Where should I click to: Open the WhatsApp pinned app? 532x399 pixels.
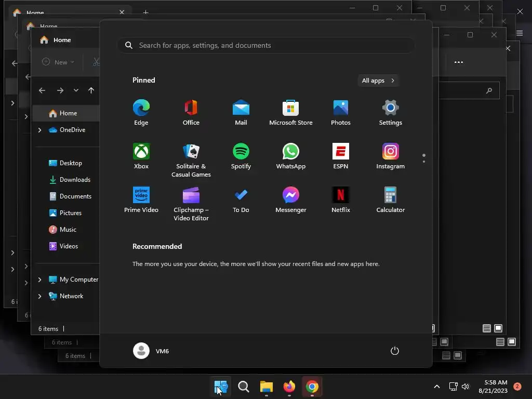(x=291, y=156)
